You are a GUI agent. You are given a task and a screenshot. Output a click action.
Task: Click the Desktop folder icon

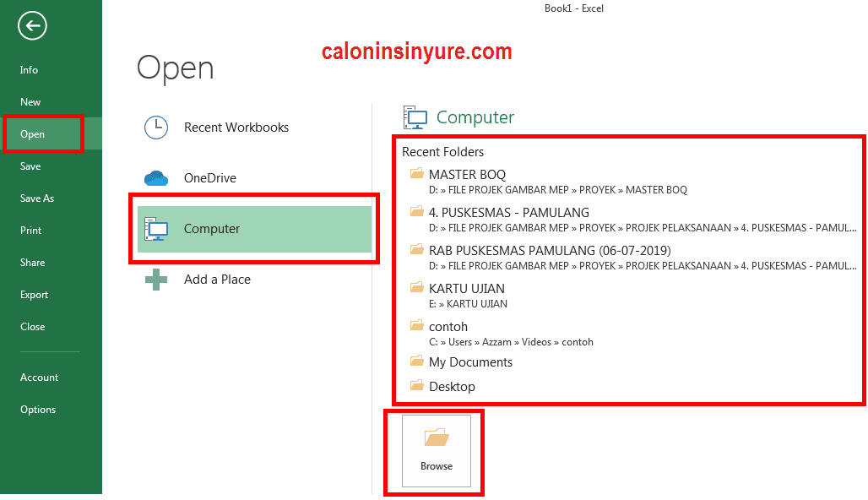coord(417,385)
